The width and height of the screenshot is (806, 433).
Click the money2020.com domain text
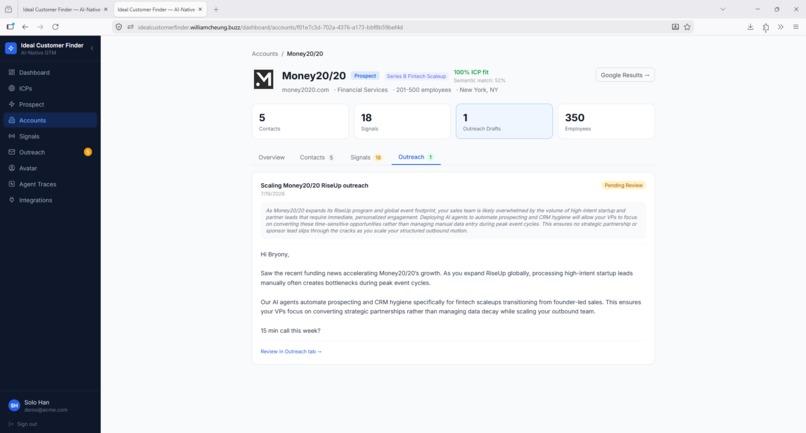(x=305, y=90)
